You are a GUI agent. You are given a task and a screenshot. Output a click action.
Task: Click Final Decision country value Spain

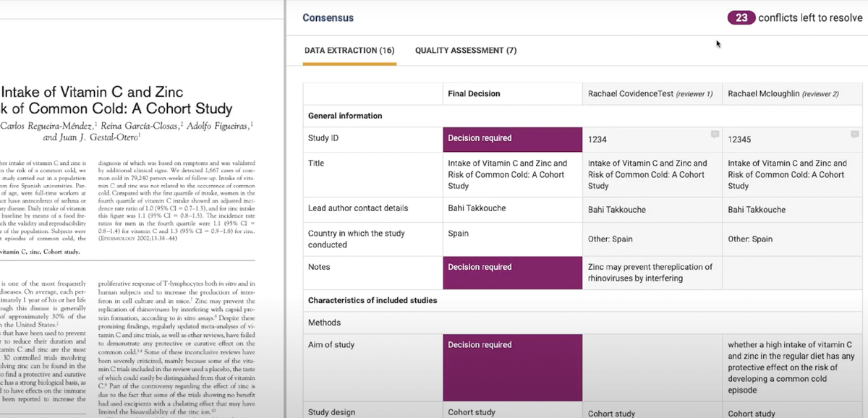click(x=459, y=234)
